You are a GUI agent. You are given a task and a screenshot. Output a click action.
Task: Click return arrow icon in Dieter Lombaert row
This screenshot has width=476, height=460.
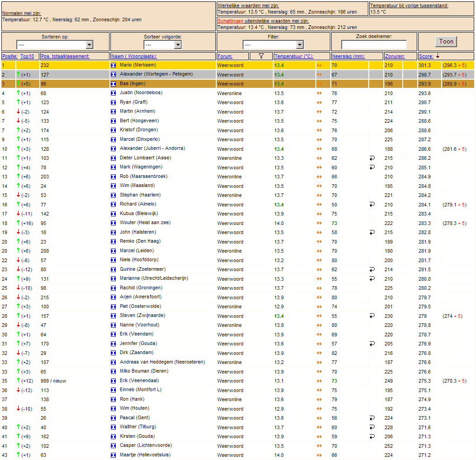click(x=372, y=158)
